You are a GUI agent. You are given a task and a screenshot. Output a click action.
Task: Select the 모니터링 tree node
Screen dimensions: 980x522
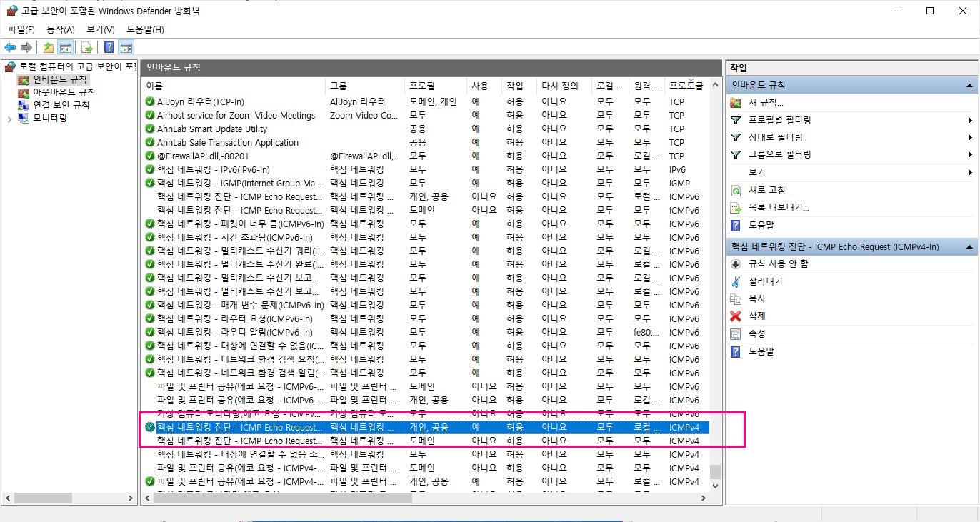tap(49, 118)
